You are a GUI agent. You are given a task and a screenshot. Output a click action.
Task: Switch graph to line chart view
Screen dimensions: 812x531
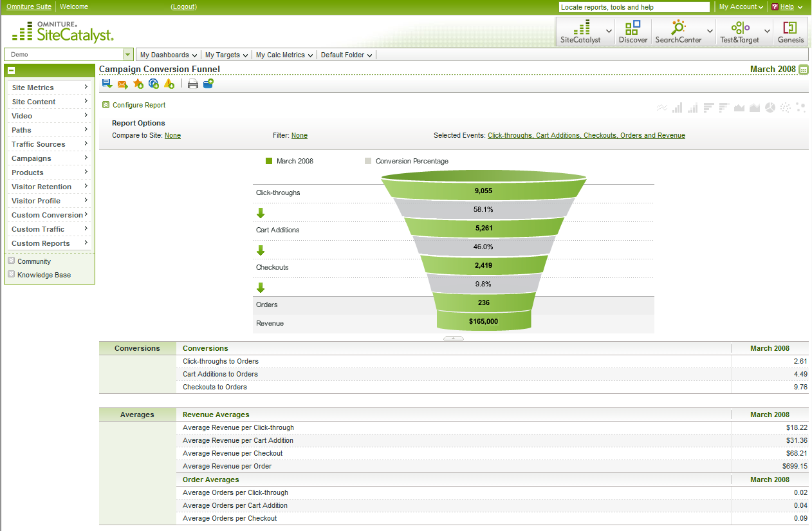pyautogui.click(x=662, y=107)
